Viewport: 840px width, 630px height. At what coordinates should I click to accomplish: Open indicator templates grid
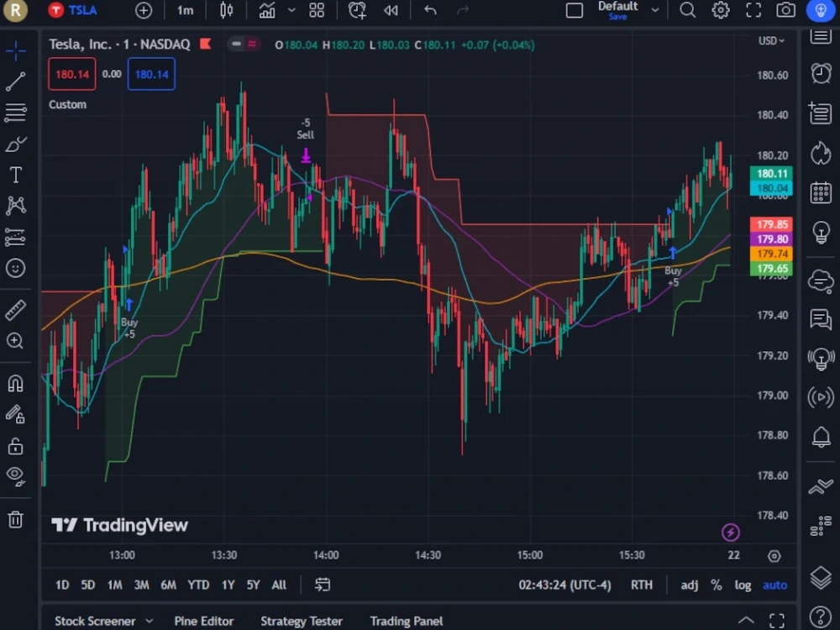[317, 10]
